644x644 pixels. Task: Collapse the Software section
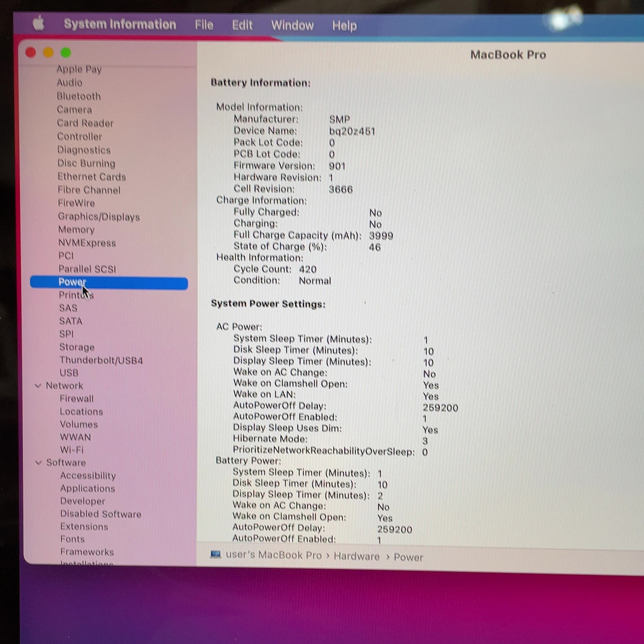coord(38,462)
